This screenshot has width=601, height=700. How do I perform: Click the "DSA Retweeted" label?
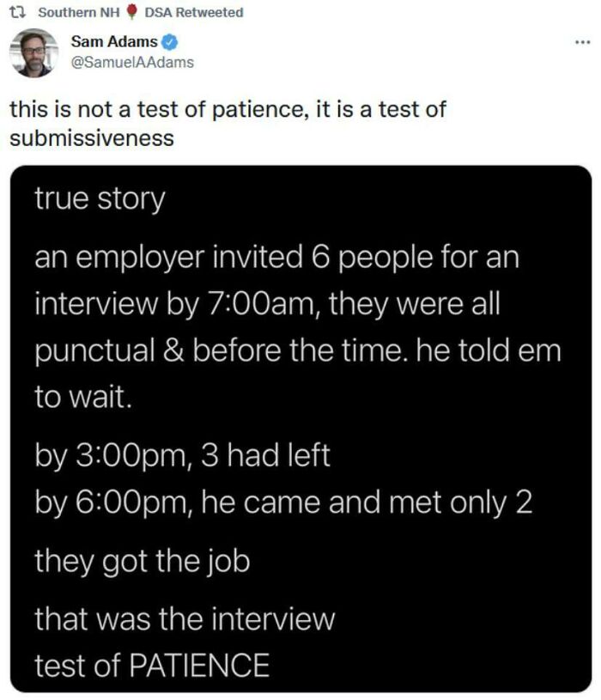point(194,12)
